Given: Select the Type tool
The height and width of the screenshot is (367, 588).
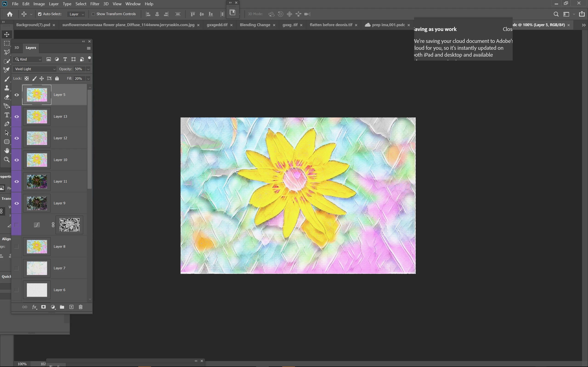Looking at the screenshot, I should (x=7, y=115).
